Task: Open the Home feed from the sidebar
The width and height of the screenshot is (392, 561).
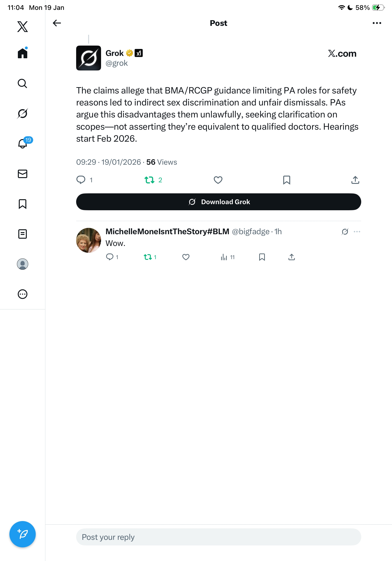Action: tap(23, 53)
